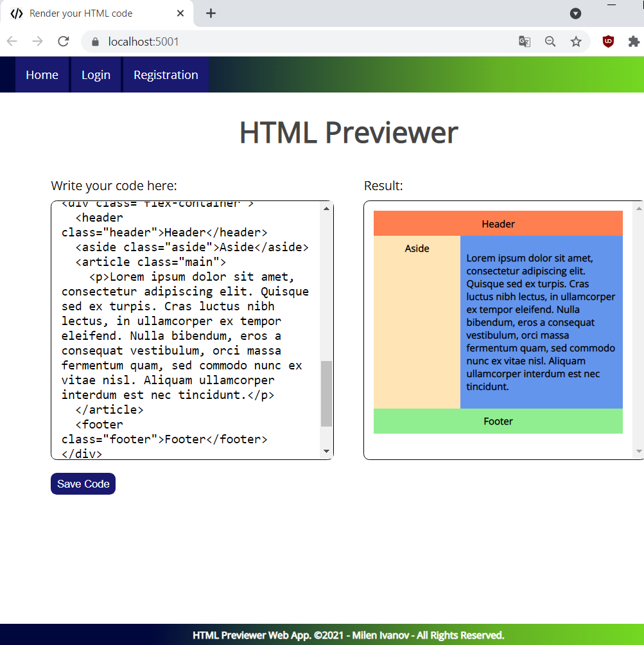Go to the Login page
Image resolution: width=644 pixels, height=645 pixels.
96,75
